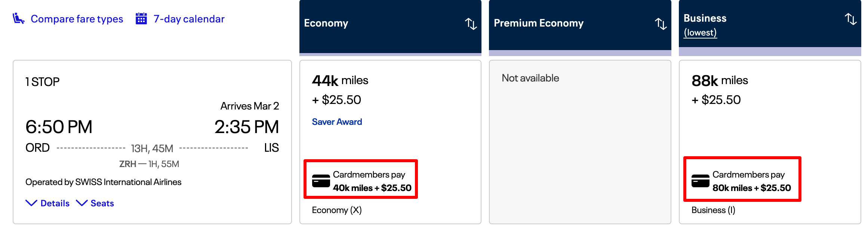This screenshot has width=868, height=228.
Task: Click the sort arrows in Premium Economy header
Action: click(662, 24)
